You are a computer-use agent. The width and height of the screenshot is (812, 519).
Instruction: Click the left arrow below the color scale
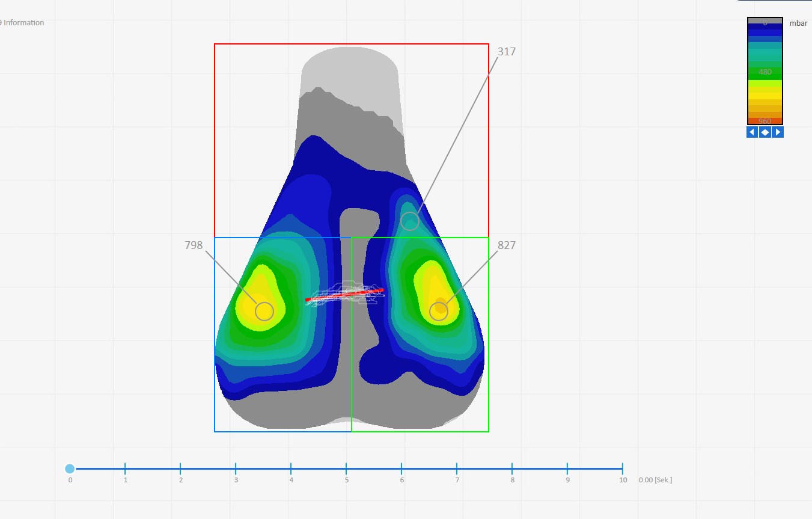tap(752, 132)
